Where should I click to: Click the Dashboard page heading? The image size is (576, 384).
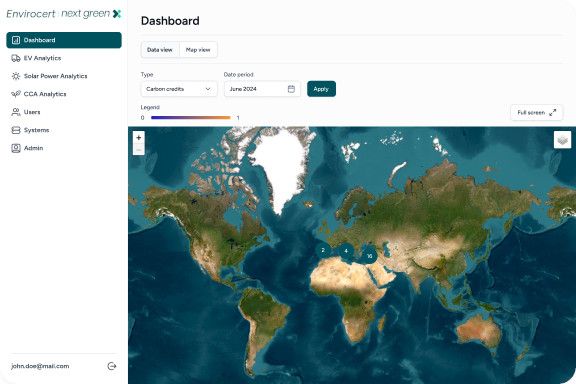tap(170, 21)
